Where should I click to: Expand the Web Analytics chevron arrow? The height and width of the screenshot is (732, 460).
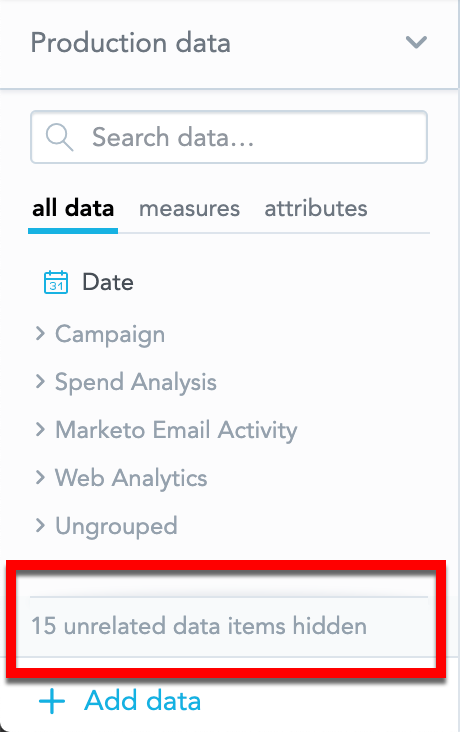click(40, 477)
